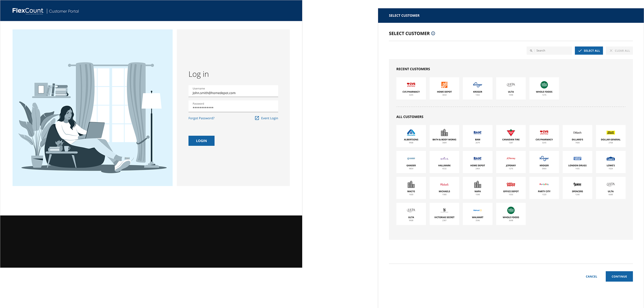Select the NAPA customer card
The width and height of the screenshot is (644, 308).
[478, 188]
